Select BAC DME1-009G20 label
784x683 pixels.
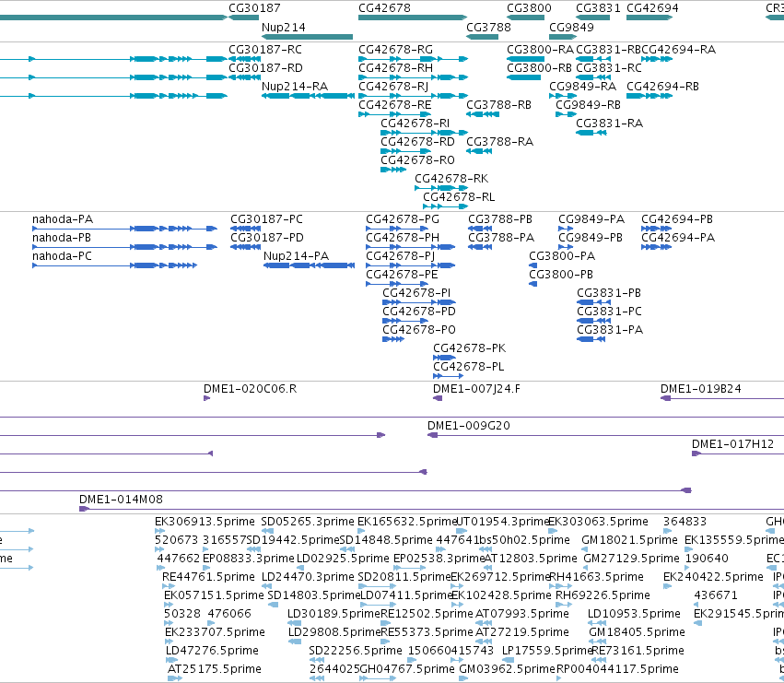click(469, 426)
